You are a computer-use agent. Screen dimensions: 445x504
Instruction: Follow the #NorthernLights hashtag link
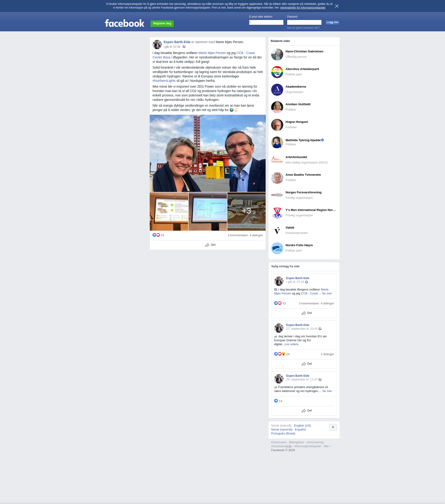(x=164, y=81)
